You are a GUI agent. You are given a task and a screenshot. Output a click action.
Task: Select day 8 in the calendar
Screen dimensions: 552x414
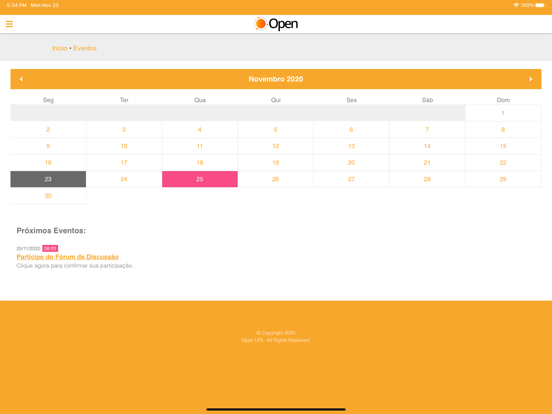click(503, 130)
